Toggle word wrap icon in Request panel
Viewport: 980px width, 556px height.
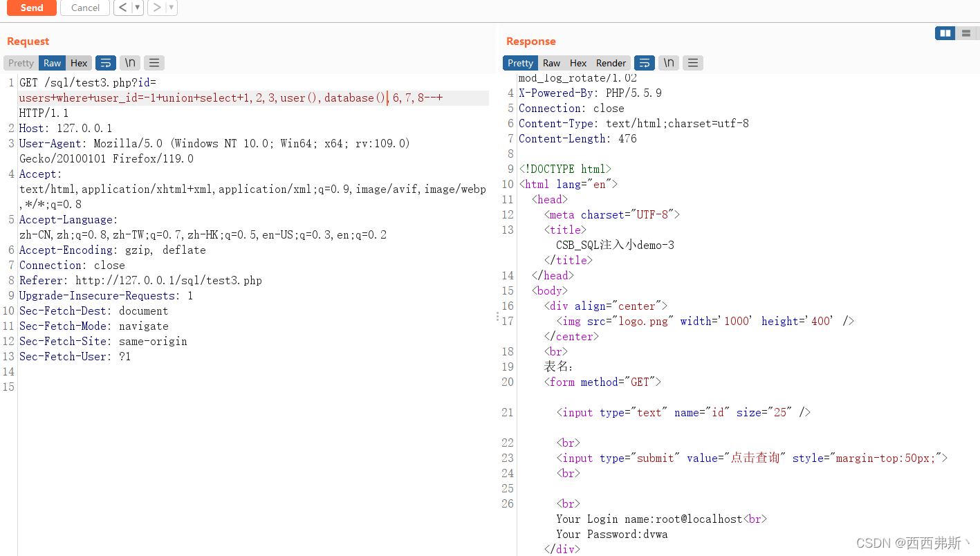(x=106, y=63)
